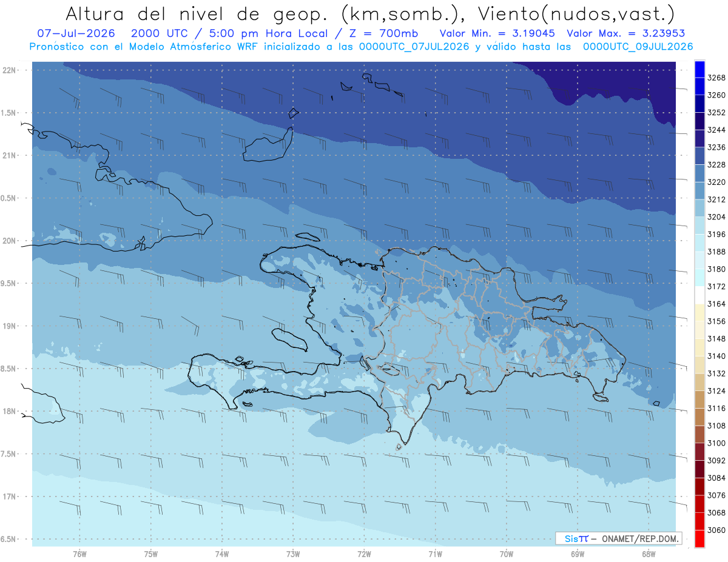728x562 pixels.
Task: Click the longitude label '75W'
Action: click(x=151, y=554)
